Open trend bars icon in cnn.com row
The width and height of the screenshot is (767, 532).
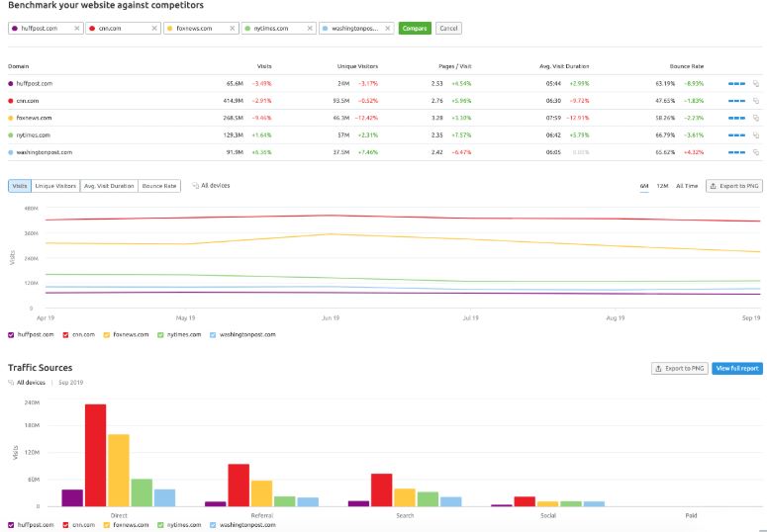click(x=736, y=101)
